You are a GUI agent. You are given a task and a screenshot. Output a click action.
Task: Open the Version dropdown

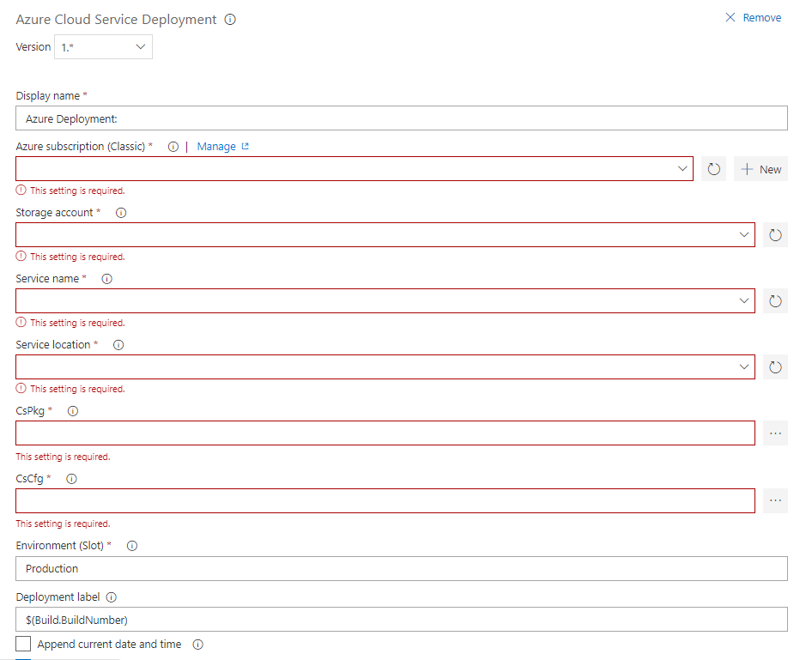click(x=104, y=47)
